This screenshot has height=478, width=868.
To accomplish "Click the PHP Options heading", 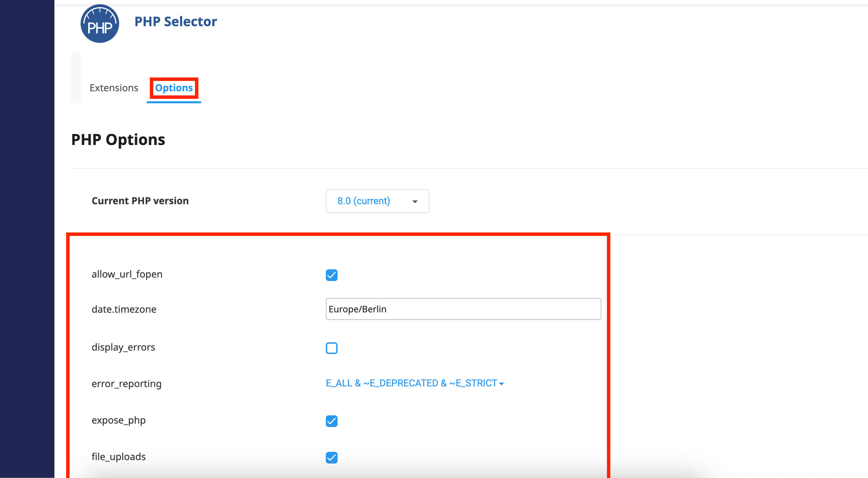I will [x=118, y=140].
